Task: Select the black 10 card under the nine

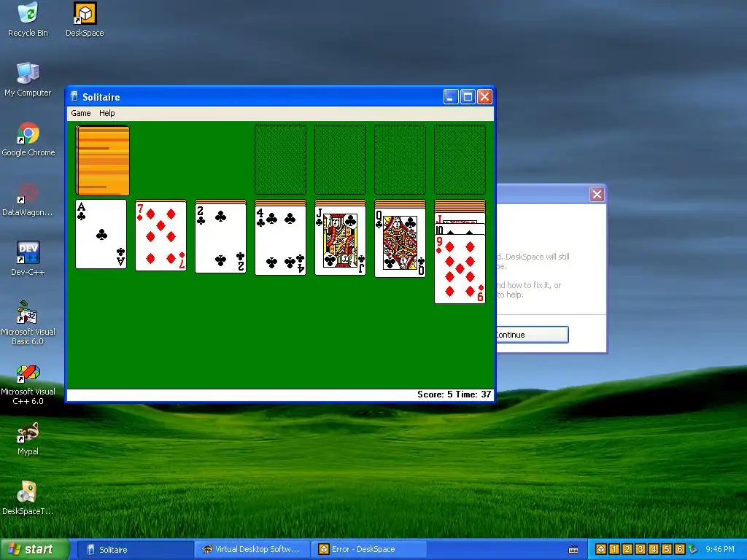Action: coord(460,230)
